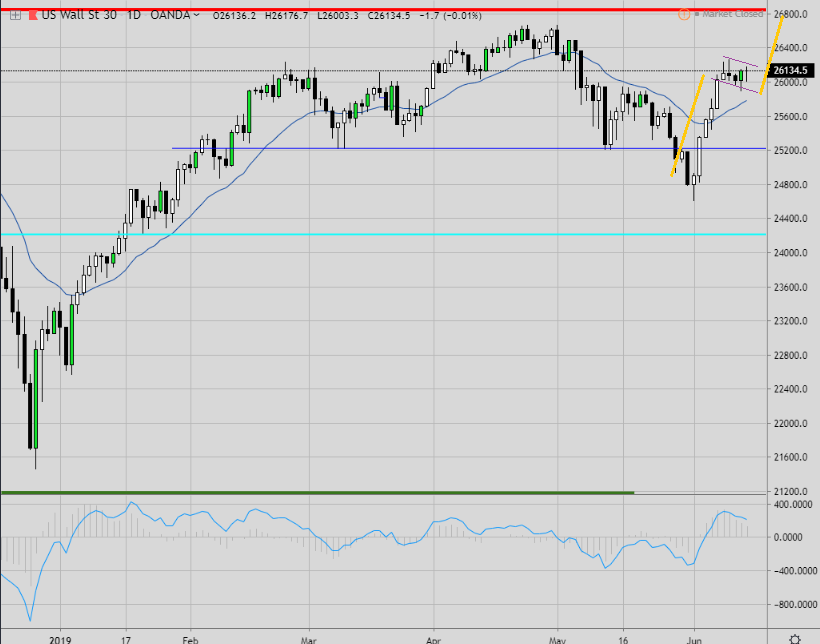
Task: Click the 400.0000 indicator axis label
Action: [794, 504]
